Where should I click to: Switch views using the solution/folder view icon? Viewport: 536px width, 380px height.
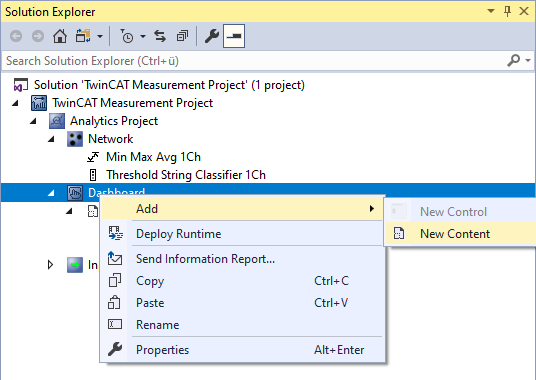83,36
